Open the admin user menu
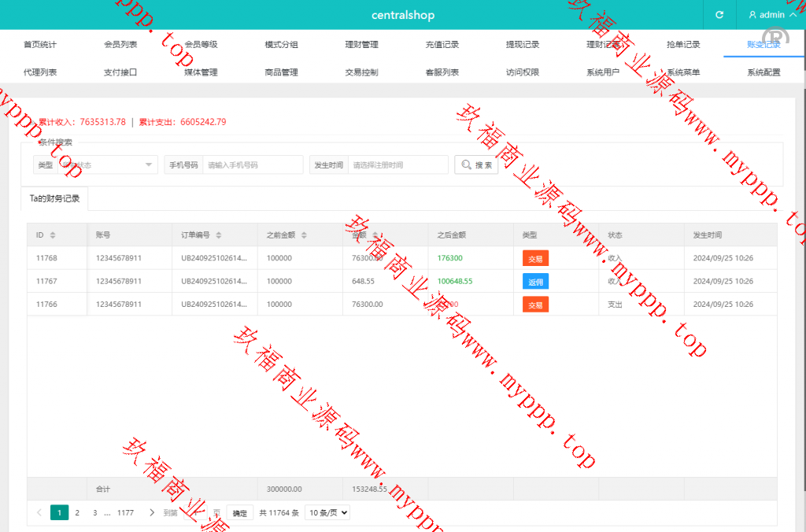 click(771, 15)
